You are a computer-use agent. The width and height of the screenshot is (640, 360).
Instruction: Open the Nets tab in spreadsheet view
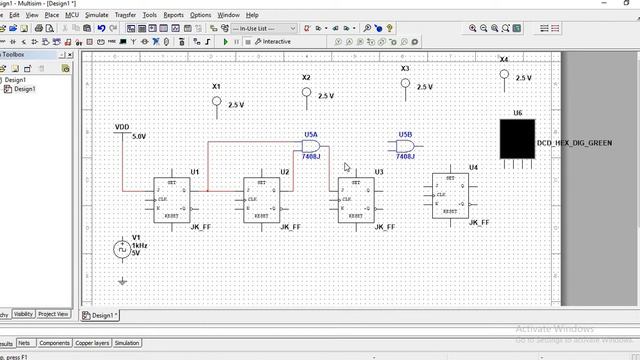(24, 343)
